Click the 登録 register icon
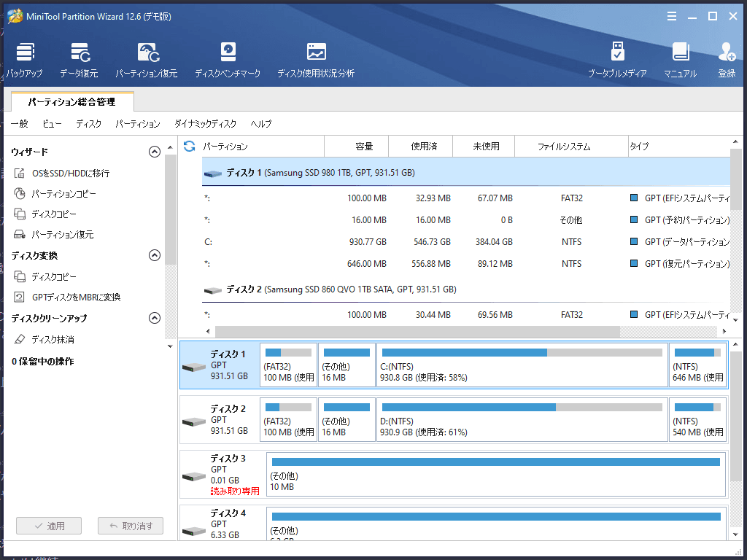747x560 pixels. [x=727, y=60]
